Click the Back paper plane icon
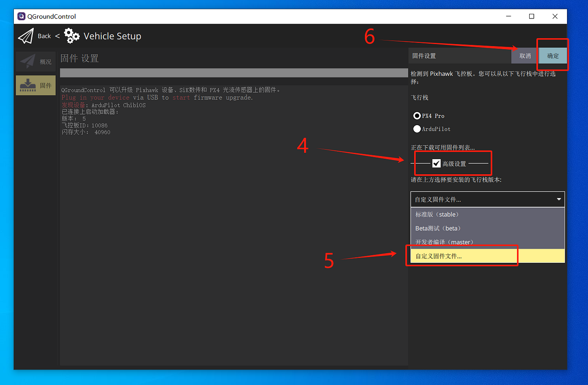 [x=26, y=36]
